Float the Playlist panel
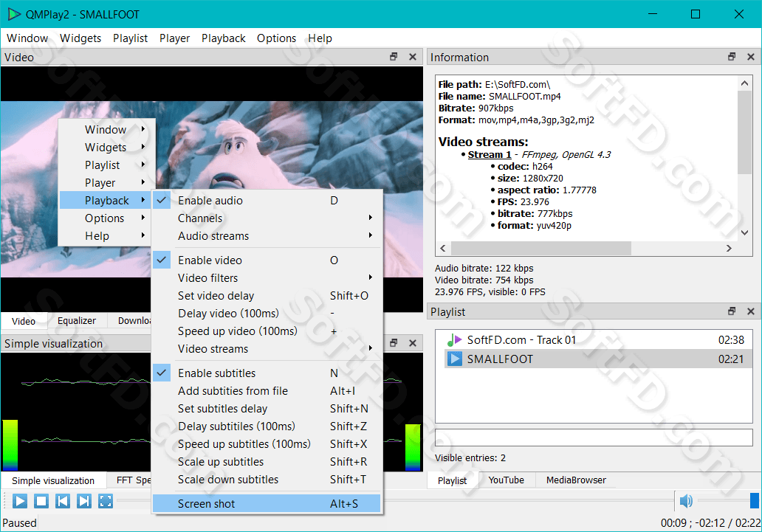 click(732, 311)
